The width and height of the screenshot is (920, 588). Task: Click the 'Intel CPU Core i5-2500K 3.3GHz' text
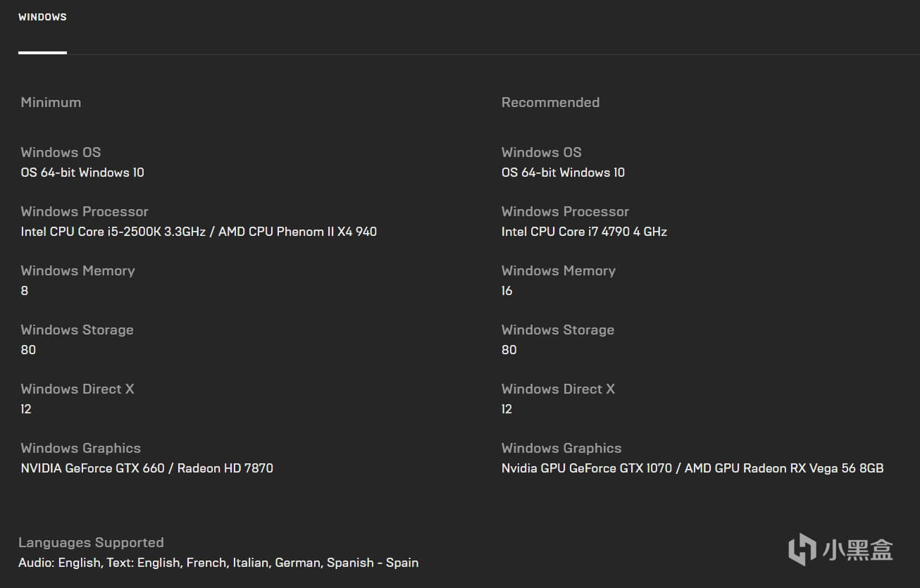click(113, 232)
